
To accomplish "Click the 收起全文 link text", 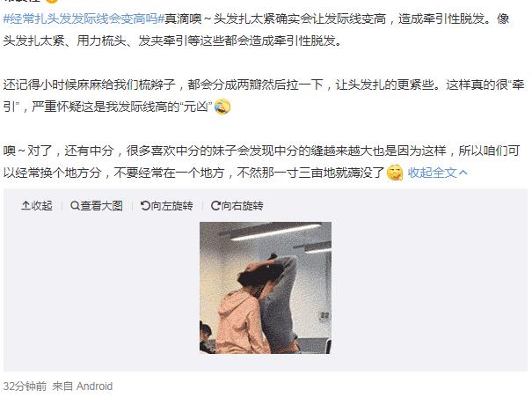I will [x=433, y=173].
